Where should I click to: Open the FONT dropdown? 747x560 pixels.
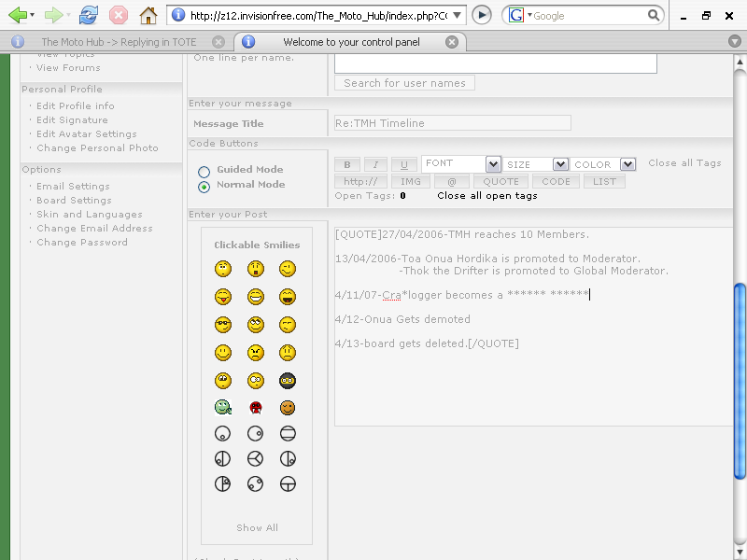(x=460, y=164)
